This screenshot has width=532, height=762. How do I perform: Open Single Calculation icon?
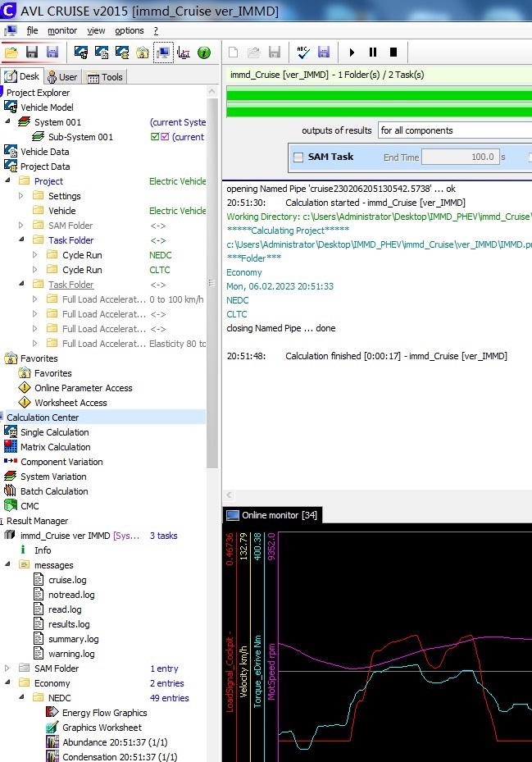pyautogui.click(x=11, y=431)
